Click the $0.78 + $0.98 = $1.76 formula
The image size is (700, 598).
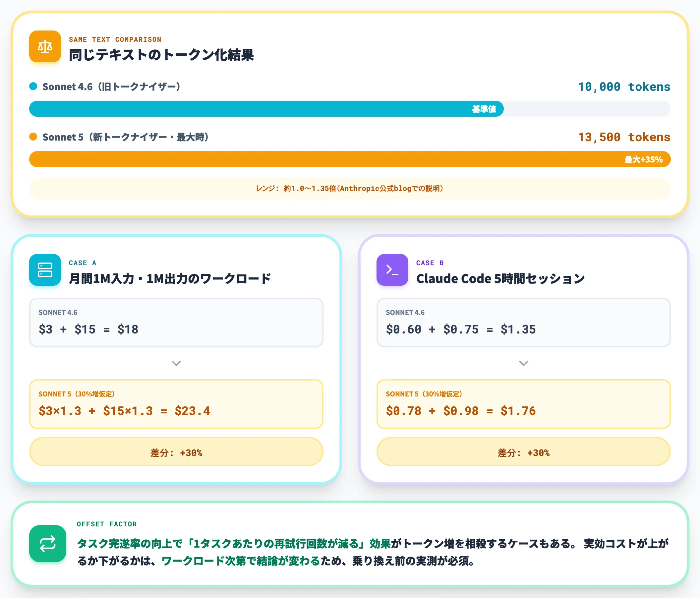pos(461,411)
